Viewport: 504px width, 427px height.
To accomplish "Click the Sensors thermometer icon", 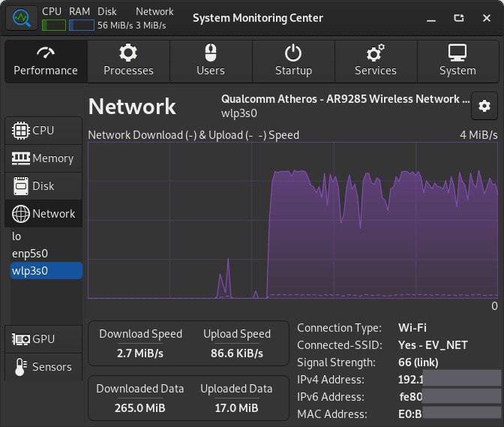I will (20, 367).
